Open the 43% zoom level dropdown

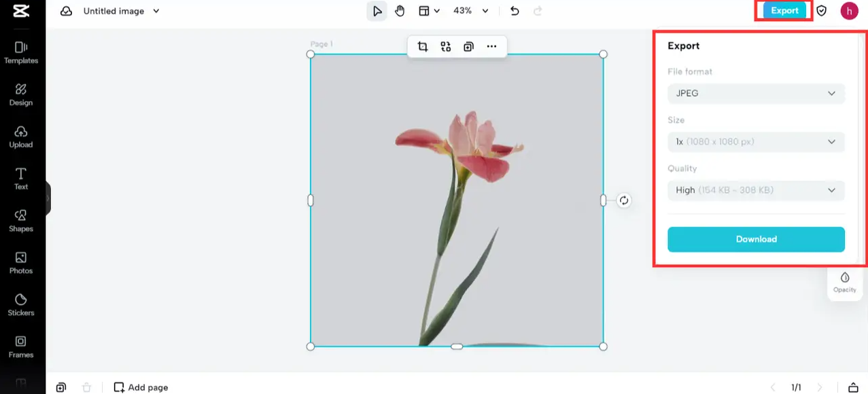pos(470,11)
